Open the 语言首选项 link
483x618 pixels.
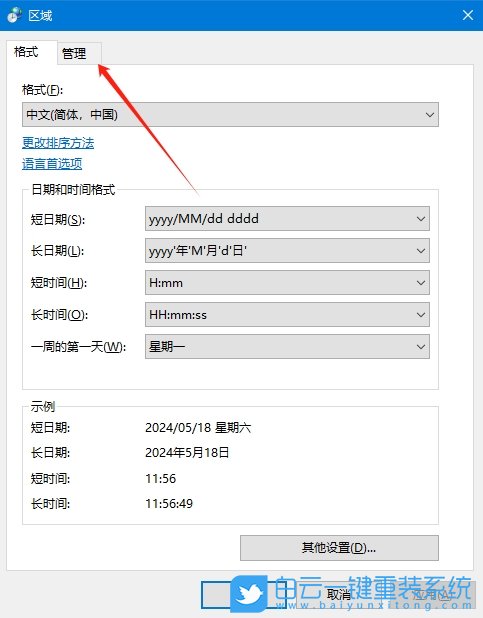(x=52, y=164)
